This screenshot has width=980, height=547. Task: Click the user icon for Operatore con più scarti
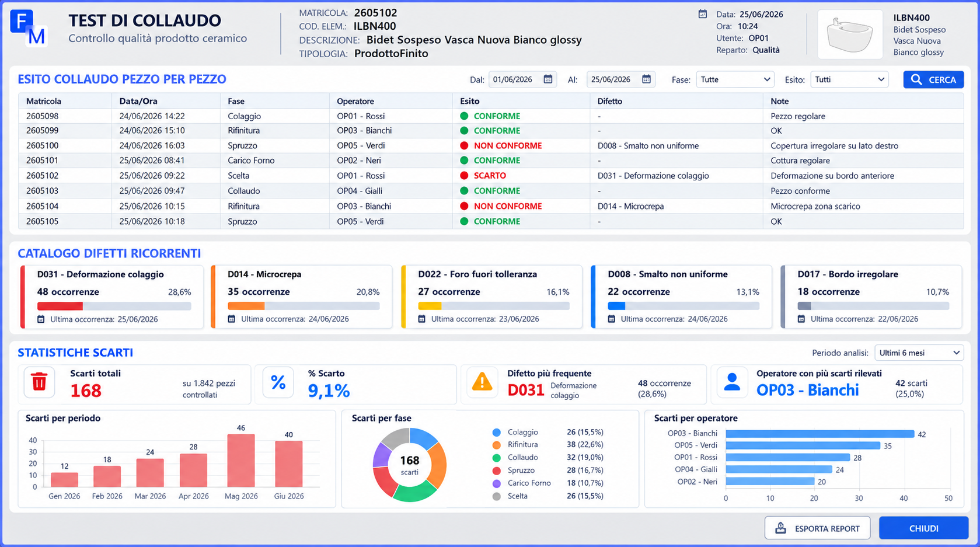tap(732, 382)
